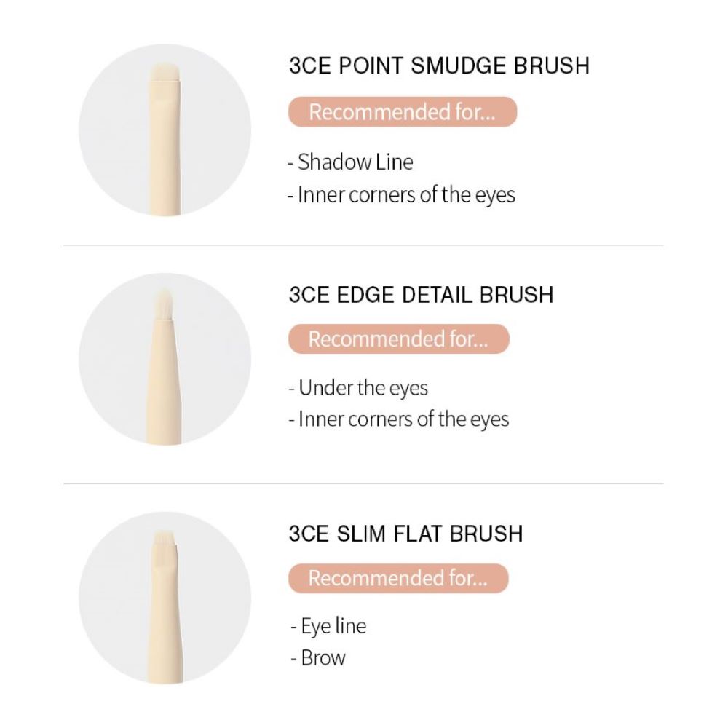The image size is (728, 728).
Task: Click the Slim Flat Brush circular image
Action: [x=165, y=598]
